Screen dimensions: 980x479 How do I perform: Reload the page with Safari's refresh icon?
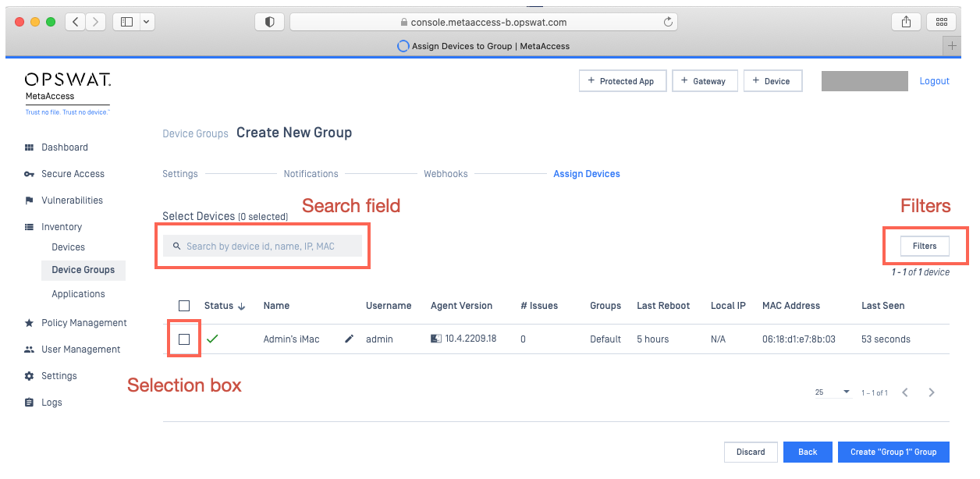point(668,23)
